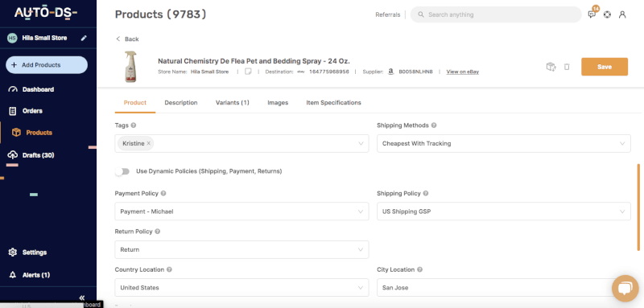The width and height of the screenshot is (644, 308).
Task: Remove the Kristine tag
Action: coord(149,143)
